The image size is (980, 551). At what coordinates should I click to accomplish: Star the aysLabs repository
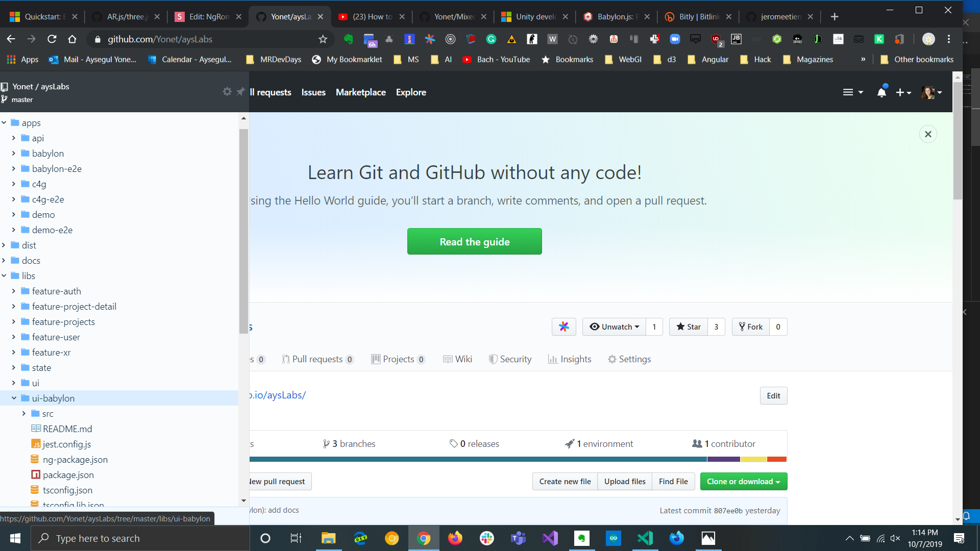click(689, 327)
